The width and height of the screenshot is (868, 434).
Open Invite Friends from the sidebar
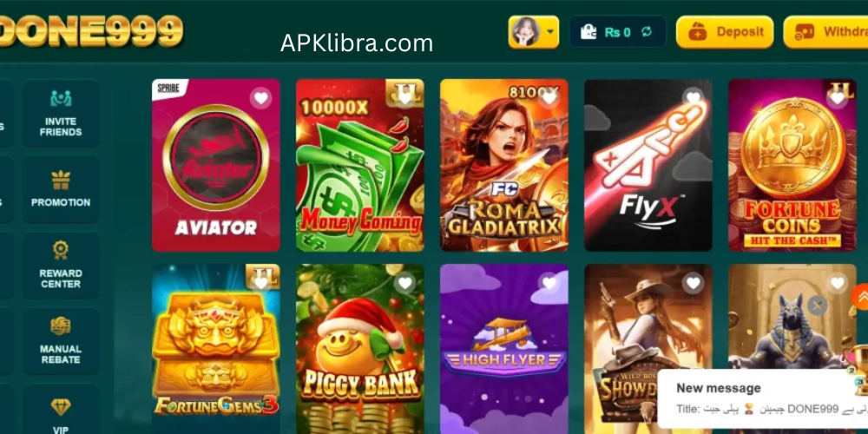click(61, 113)
